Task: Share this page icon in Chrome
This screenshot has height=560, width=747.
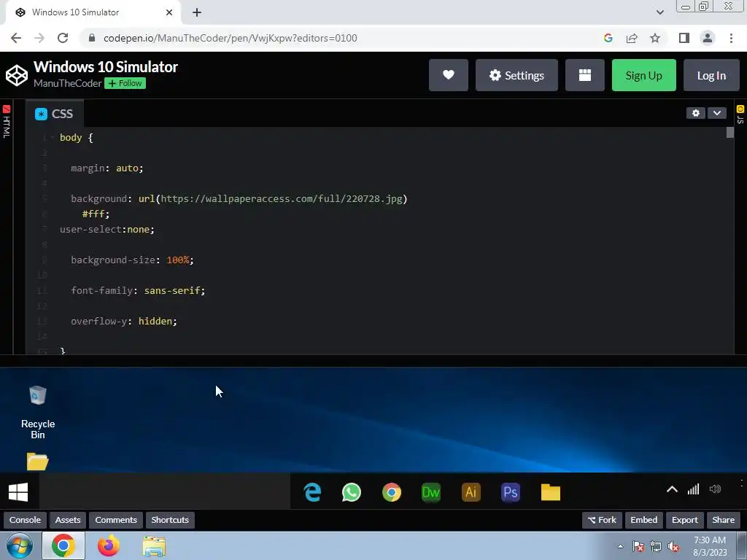Action: (632, 38)
